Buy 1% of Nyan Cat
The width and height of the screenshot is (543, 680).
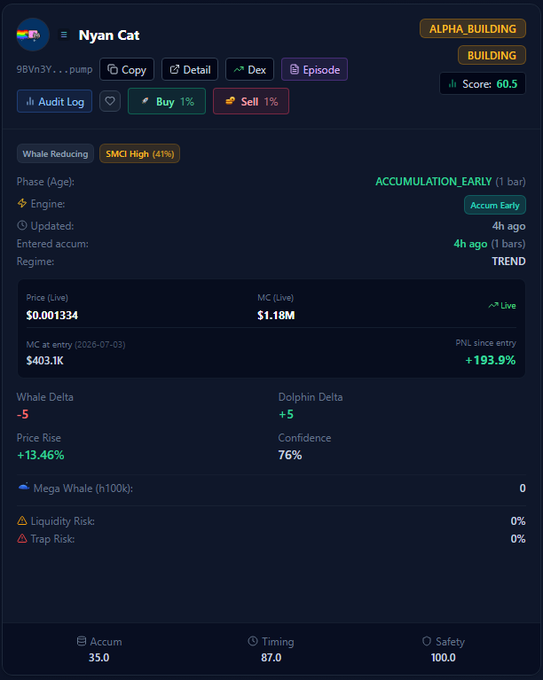167,101
